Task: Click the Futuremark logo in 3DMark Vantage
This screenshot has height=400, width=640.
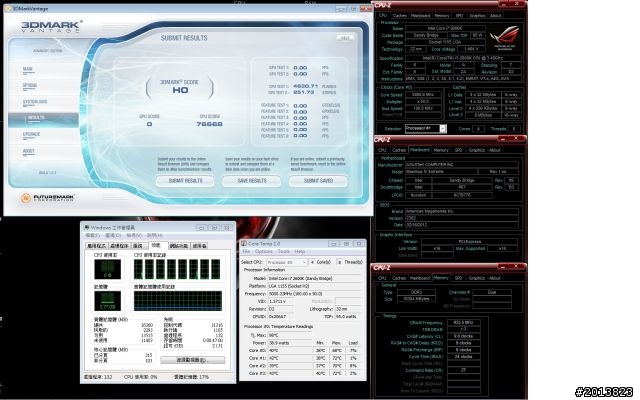Action: point(48,198)
